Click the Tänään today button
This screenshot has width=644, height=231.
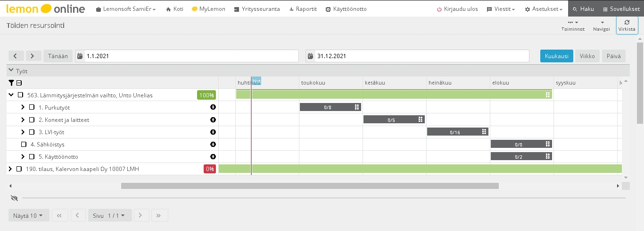tap(58, 56)
